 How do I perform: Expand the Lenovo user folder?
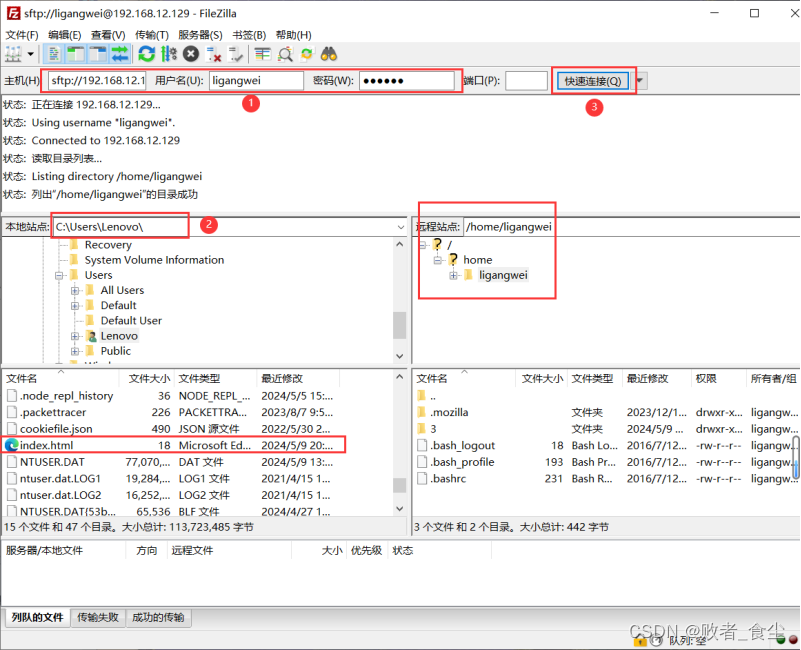click(75, 336)
